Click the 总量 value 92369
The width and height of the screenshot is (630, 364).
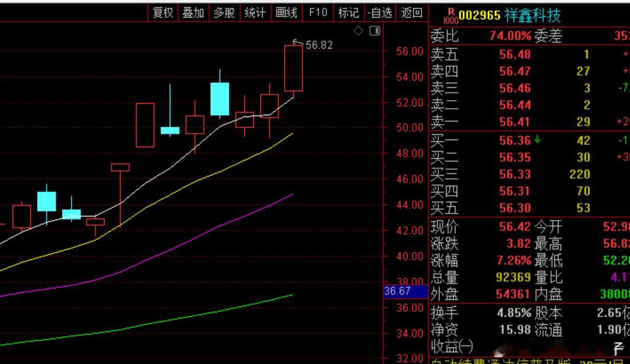(513, 277)
